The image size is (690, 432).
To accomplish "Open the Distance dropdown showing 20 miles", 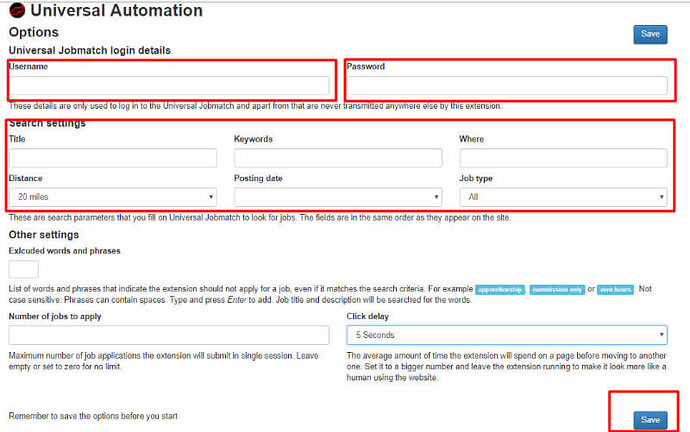I will click(x=112, y=197).
